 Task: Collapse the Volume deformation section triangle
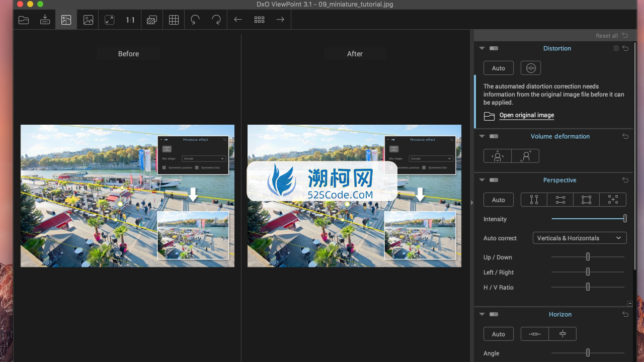point(482,136)
